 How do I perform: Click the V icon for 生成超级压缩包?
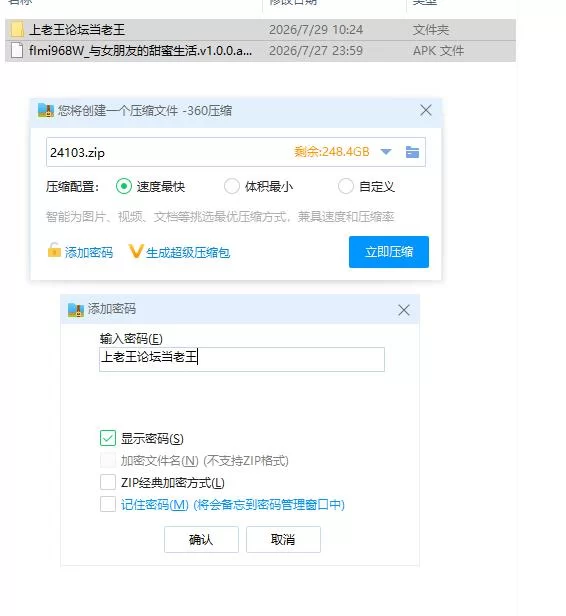click(x=136, y=251)
